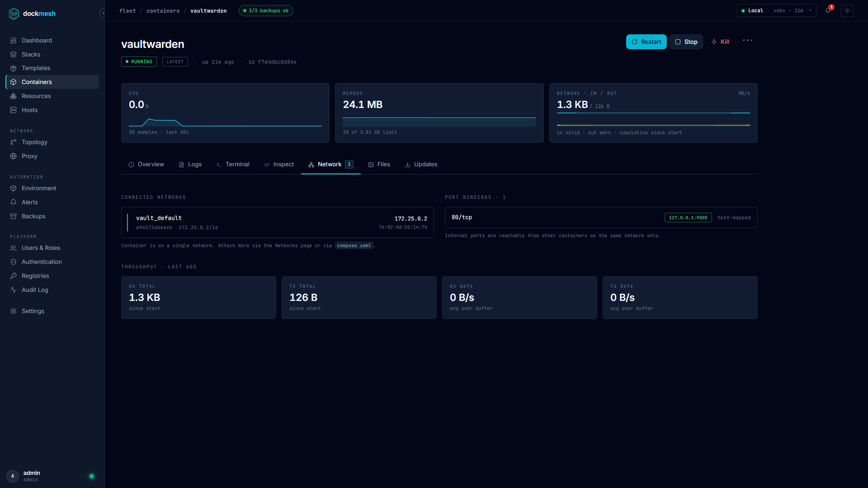Stop the vaultwarden container
The width and height of the screenshot is (868, 488).
point(686,42)
